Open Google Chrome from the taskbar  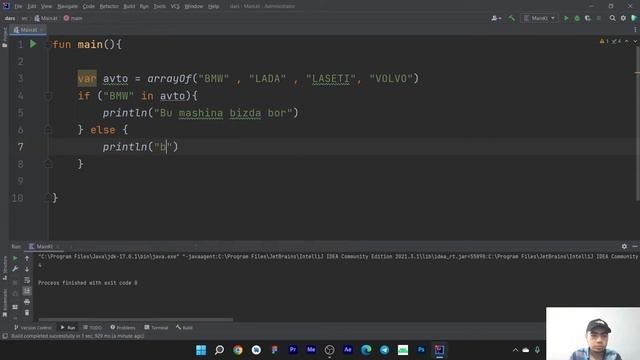[238, 350]
